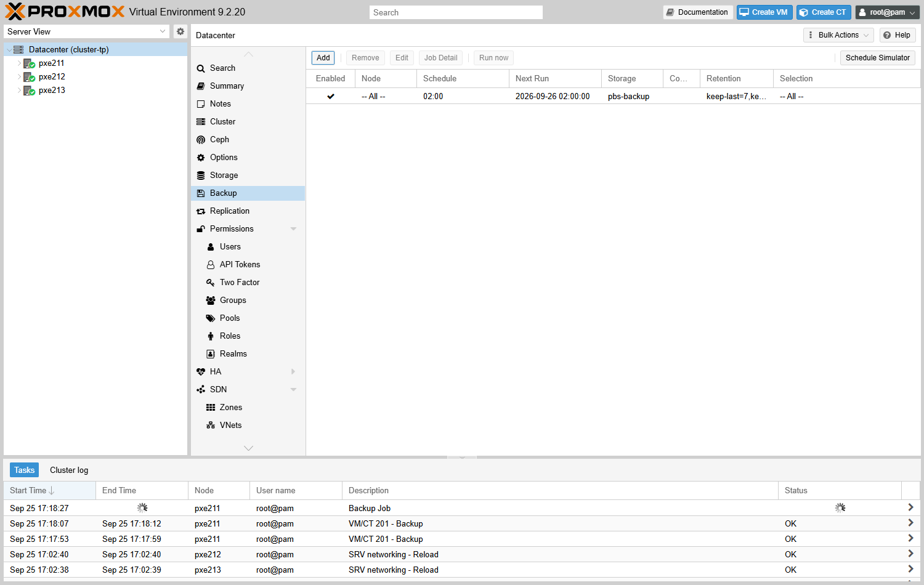
Task: Open the Server View dropdown
Action: (x=163, y=31)
